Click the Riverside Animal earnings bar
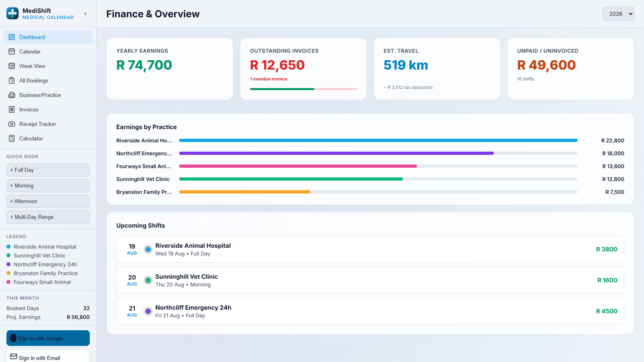 pyautogui.click(x=378, y=140)
